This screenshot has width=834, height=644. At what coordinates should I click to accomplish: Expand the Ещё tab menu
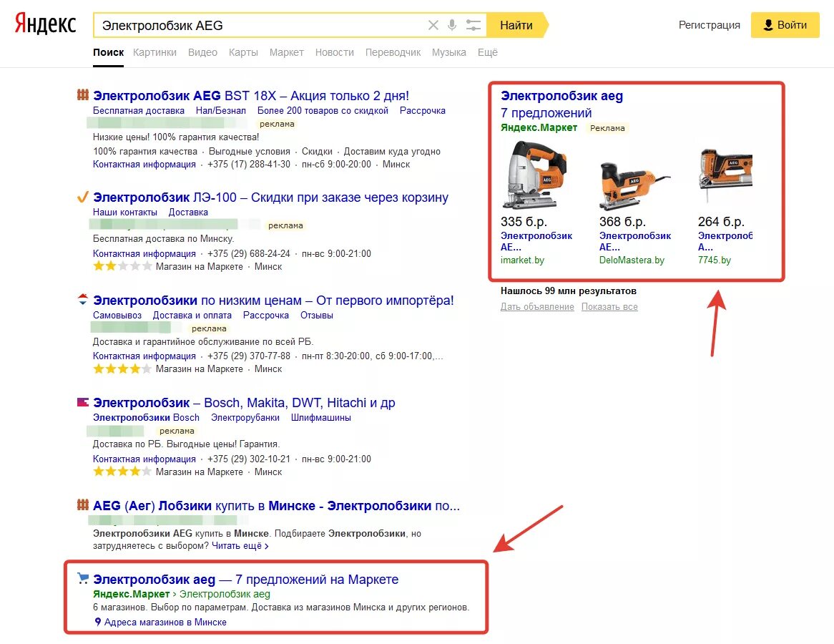[488, 52]
